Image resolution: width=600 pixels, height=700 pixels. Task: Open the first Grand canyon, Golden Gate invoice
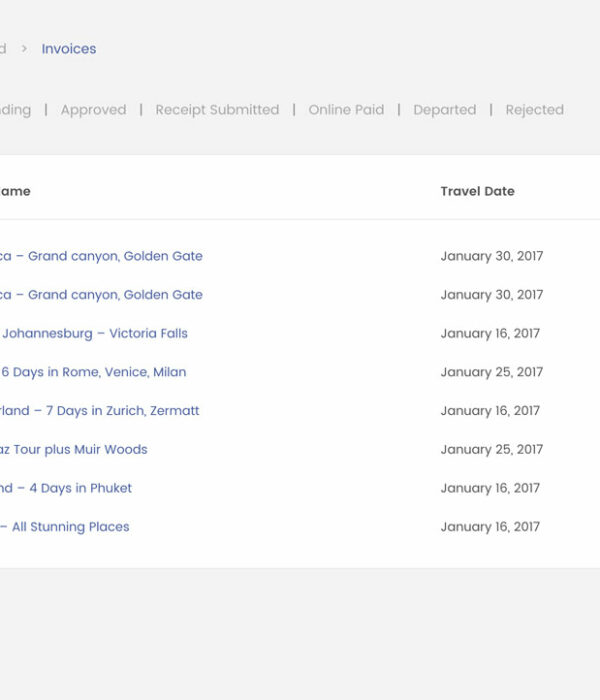click(101, 256)
